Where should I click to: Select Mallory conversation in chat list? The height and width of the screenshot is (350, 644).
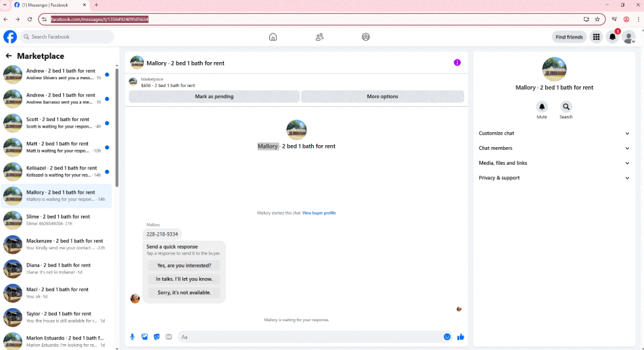57,196
